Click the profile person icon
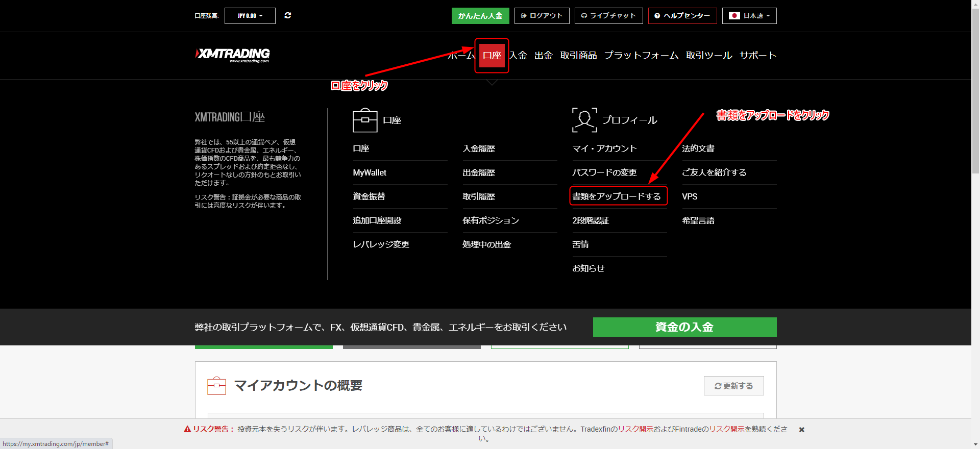This screenshot has height=449, width=980. coord(584,120)
